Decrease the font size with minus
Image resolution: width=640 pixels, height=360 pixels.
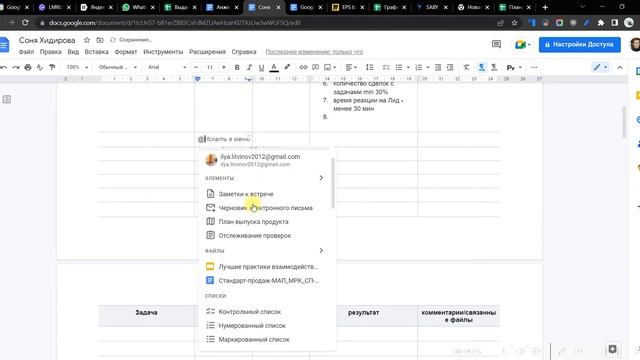point(196,67)
